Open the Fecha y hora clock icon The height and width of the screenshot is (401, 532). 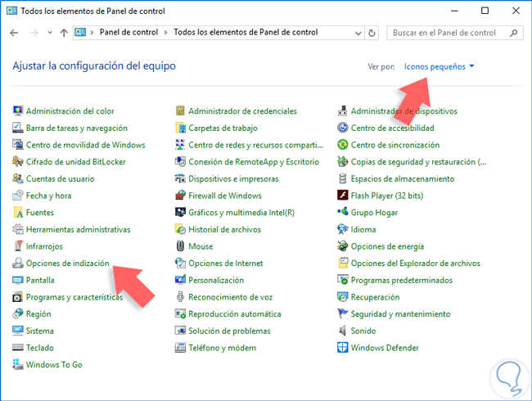(18, 196)
